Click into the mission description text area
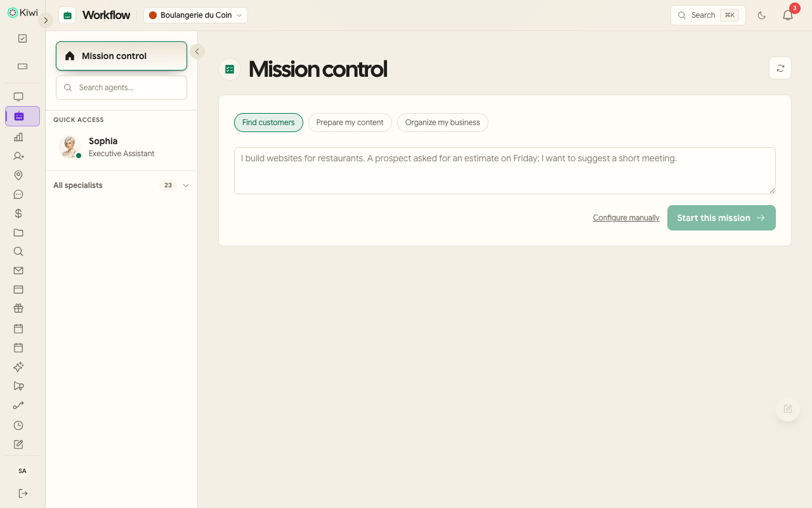This screenshot has width=812, height=508. [x=505, y=171]
